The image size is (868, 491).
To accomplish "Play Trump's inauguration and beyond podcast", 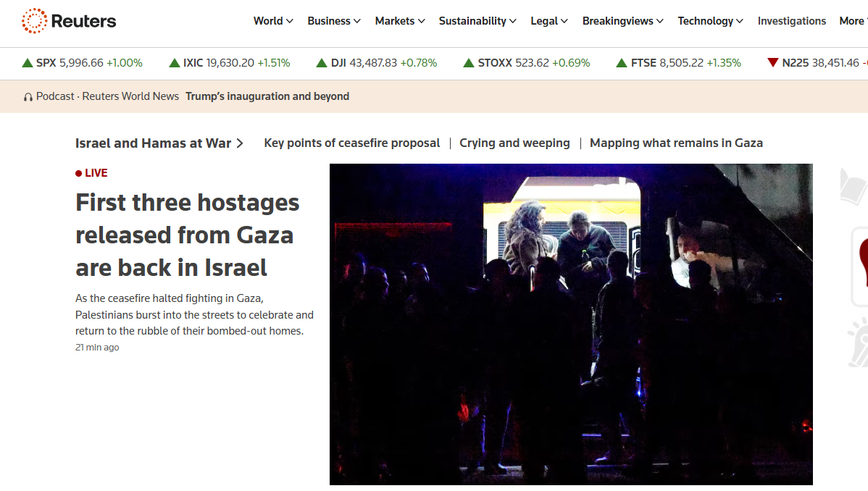I will point(267,96).
